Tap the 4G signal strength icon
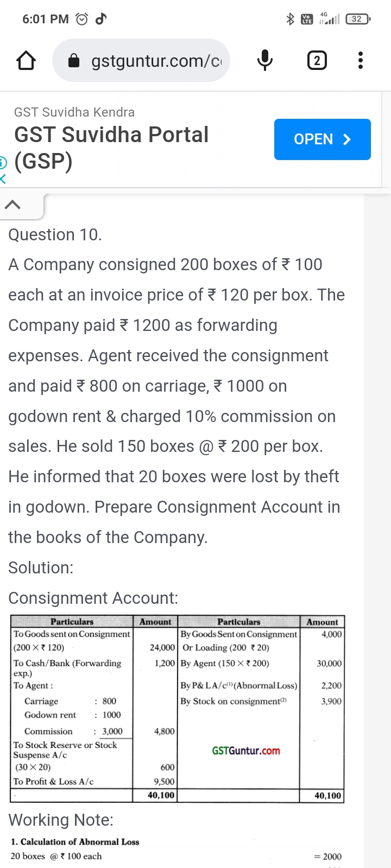This screenshot has width=391, height=868. [330, 19]
